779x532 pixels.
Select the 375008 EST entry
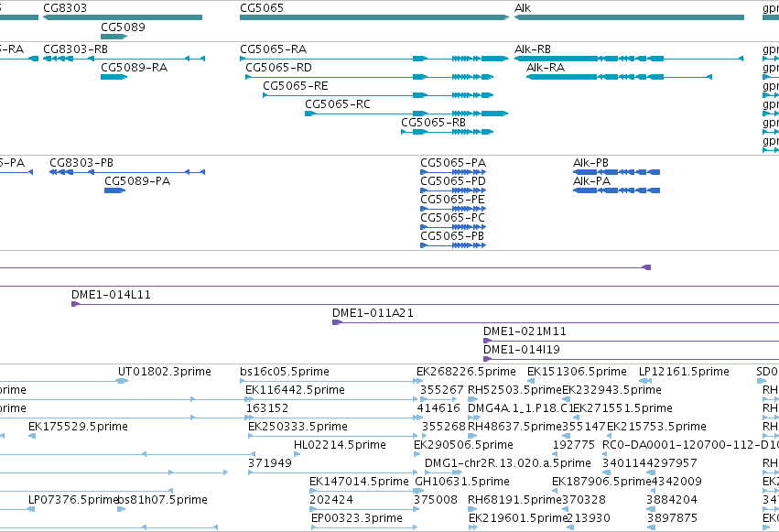pyautogui.click(x=436, y=500)
